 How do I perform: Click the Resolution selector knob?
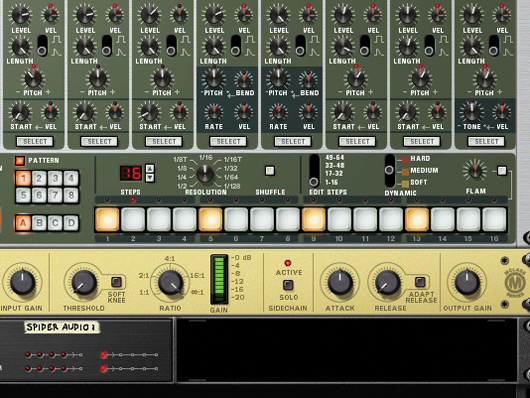coord(205,174)
